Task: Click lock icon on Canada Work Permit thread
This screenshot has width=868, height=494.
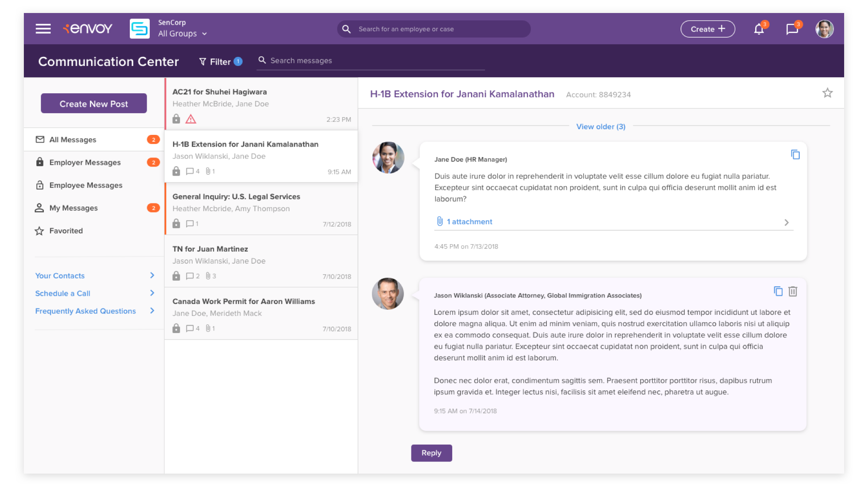Action: point(176,328)
